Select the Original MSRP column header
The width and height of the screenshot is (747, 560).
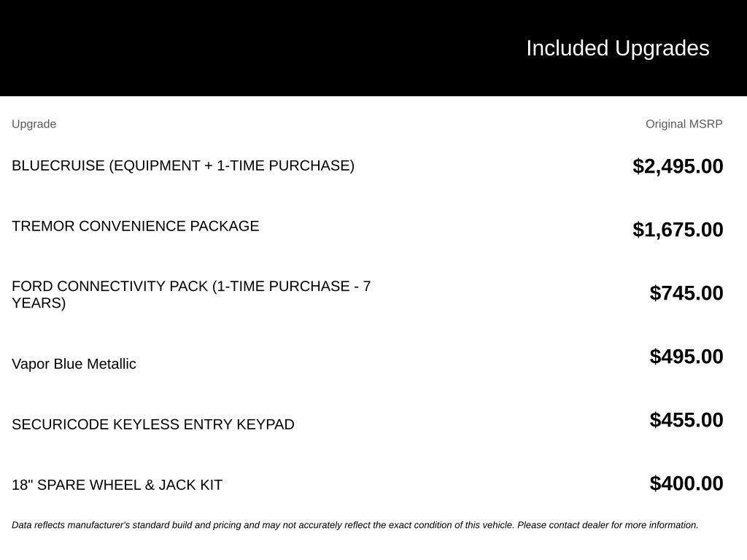684,124
